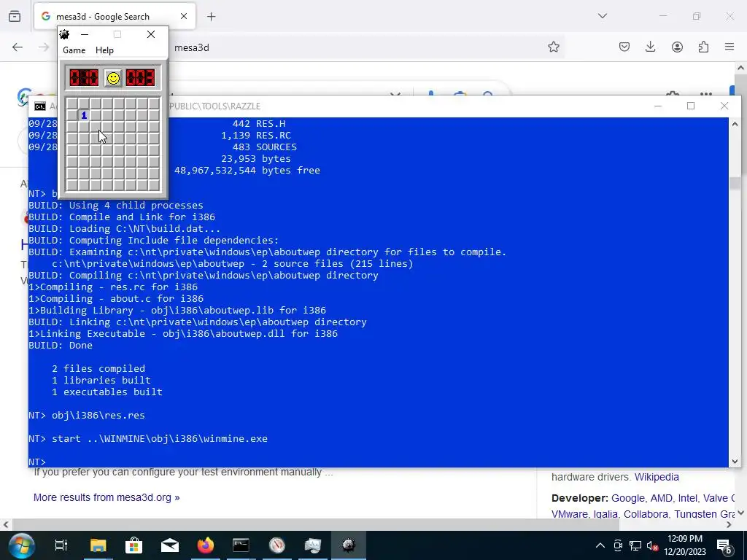
Task: Maximize the command prompt window
Action: [x=691, y=106]
